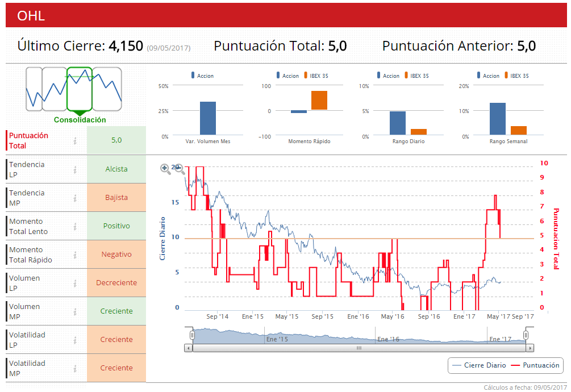Click the Var. Volumen Mes chart label

pos(208,141)
